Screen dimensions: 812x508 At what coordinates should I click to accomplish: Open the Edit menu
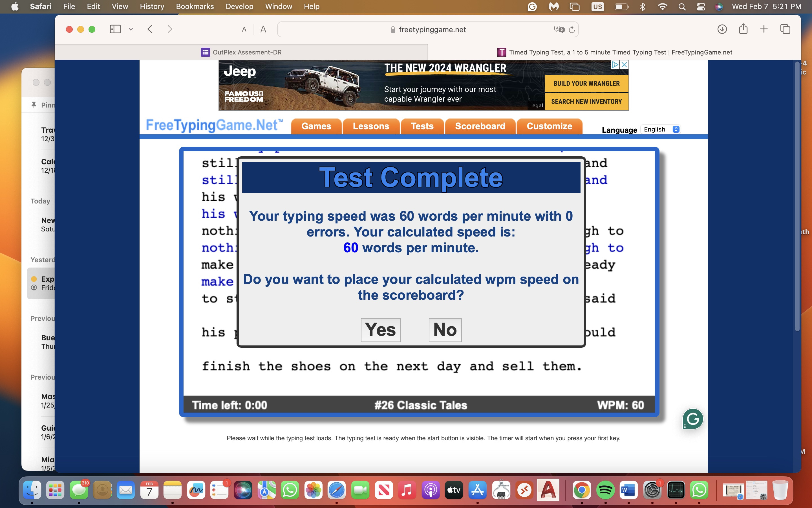[93, 6]
